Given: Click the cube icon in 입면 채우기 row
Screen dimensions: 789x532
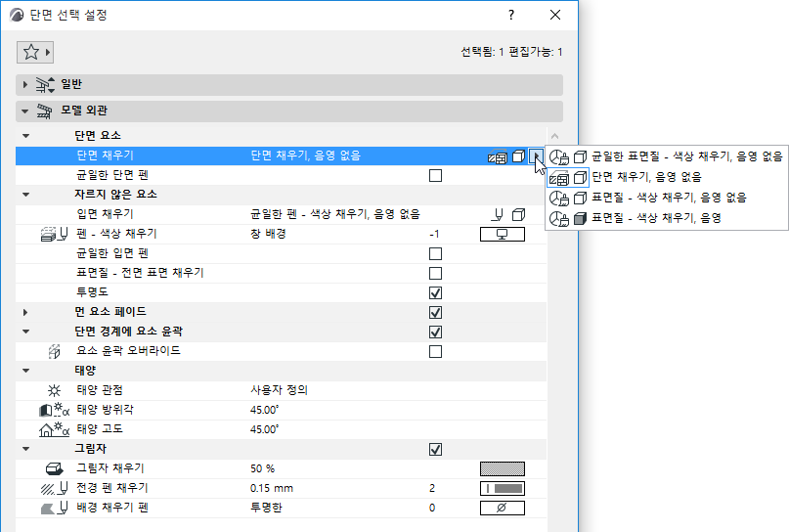Looking at the screenshot, I should pyautogui.click(x=518, y=215).
